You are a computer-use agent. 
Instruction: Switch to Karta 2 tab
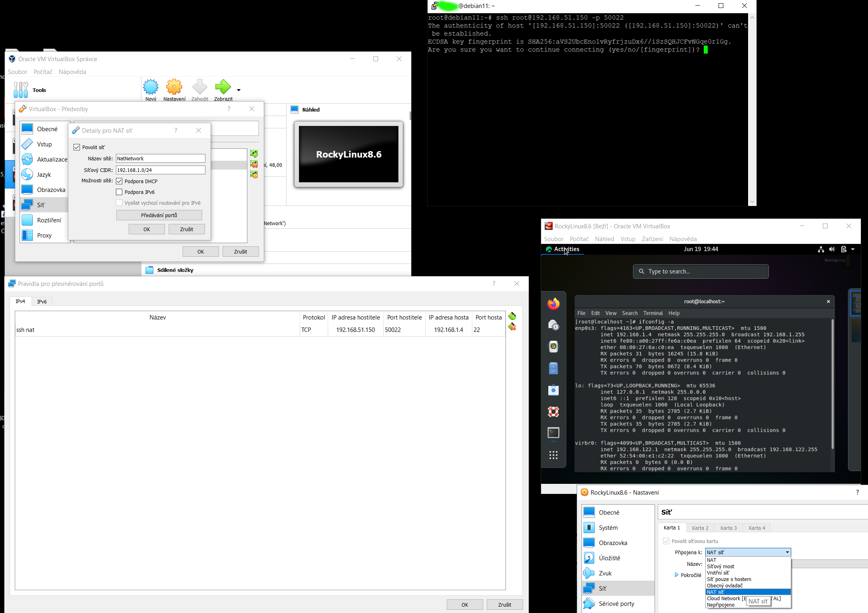click(x=700, y=528)
